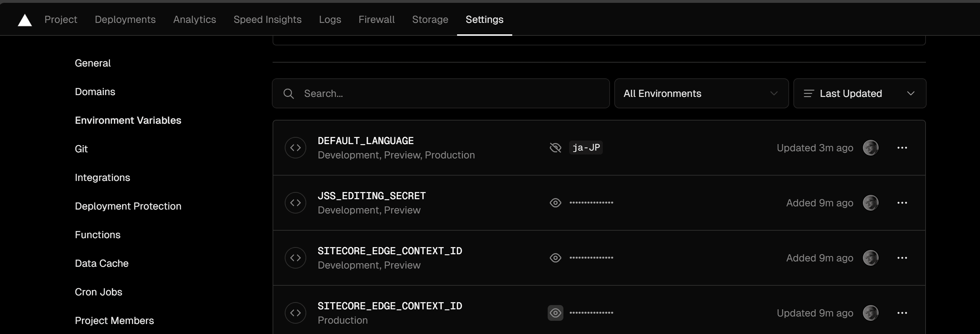Viewport: 980px width, 334px height.
Task: Reveal the JSS_EDITING_SECRET value
Action: click(556, 203)
